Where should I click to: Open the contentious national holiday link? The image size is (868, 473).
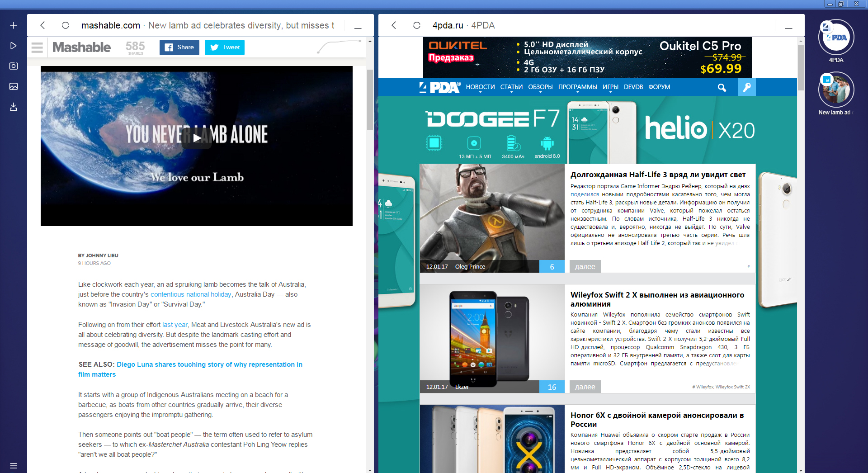point(191,294)
